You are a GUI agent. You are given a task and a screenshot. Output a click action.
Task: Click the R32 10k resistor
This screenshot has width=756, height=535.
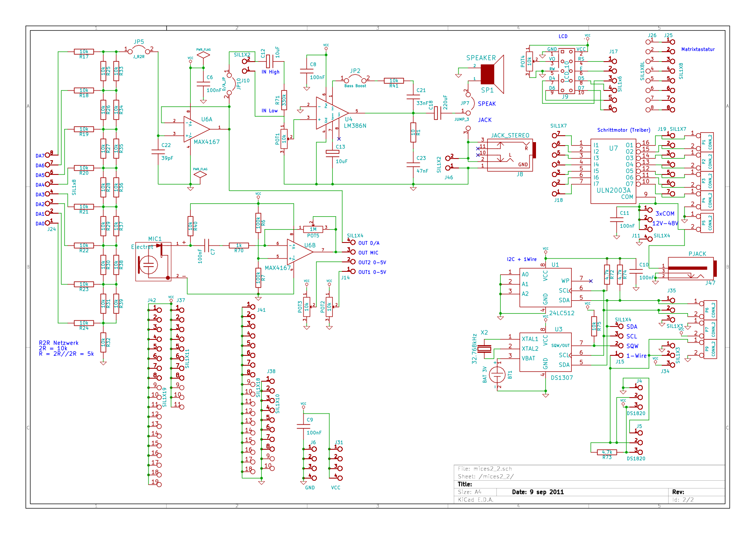pos(103,342)
